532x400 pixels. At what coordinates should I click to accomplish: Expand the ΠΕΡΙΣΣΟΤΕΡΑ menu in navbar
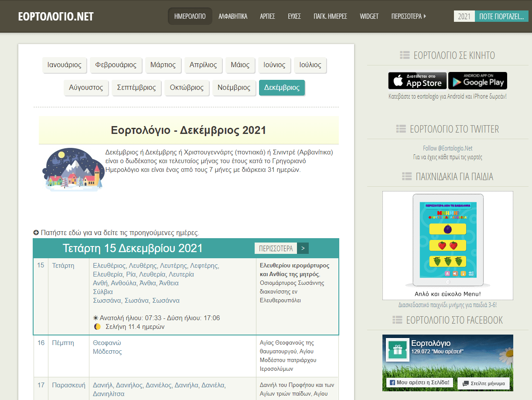tap(409, 16)
